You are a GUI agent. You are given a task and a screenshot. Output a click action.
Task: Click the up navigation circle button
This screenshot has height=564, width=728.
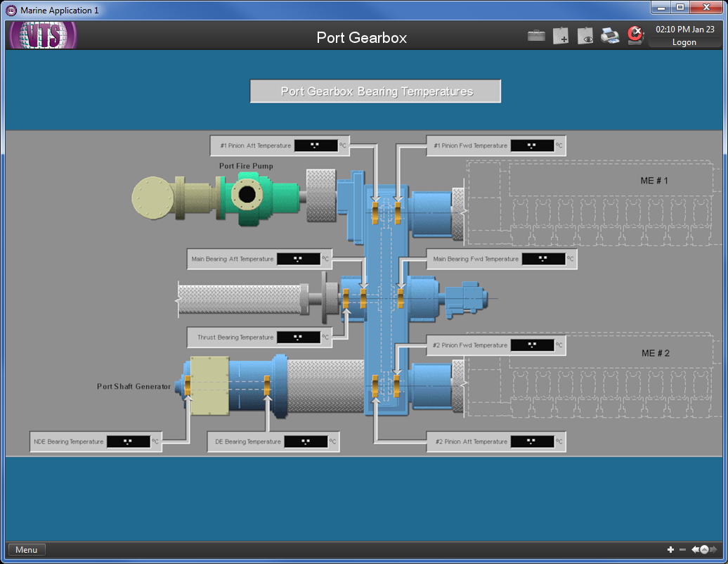[704, 549]
